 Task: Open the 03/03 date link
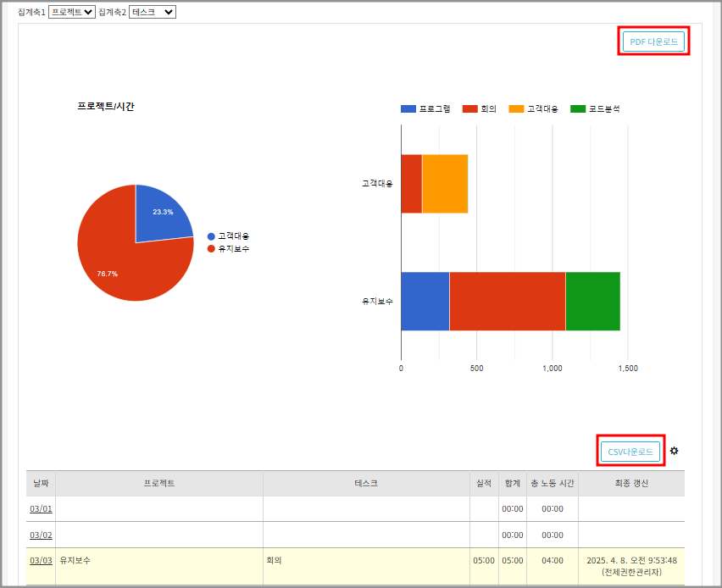point(41,560)
